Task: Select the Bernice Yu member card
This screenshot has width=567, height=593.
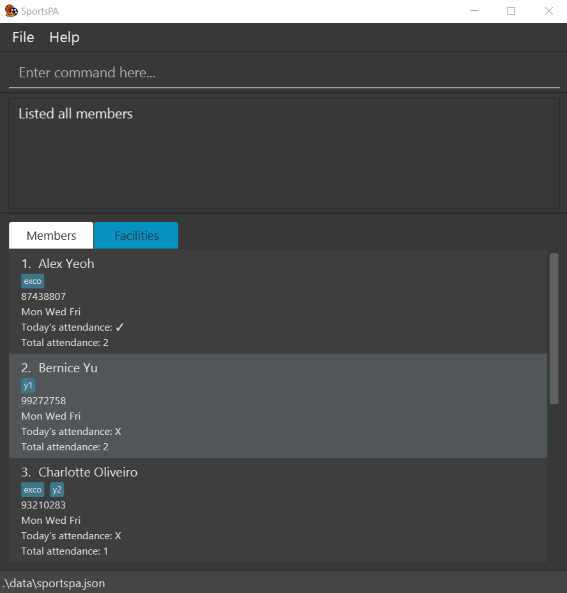Action: pyautogui.click(x=278, y=406)
